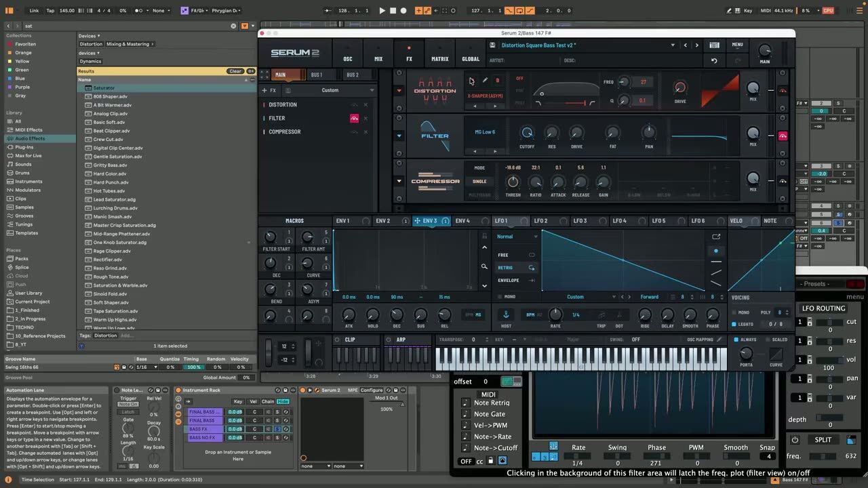
Task: Collapse the Filter module blue arrow
Action: tap(399, 136)
